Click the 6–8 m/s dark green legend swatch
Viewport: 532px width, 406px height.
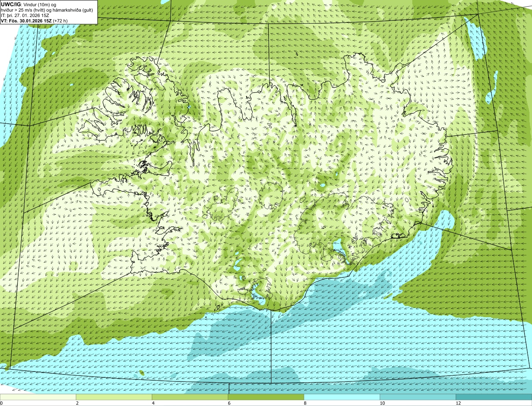(x=266, y=397)
